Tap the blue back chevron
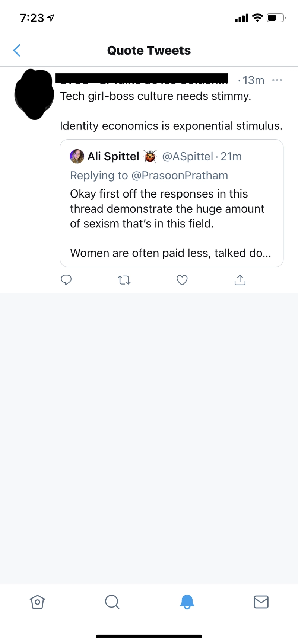This screenshot has width=298, height=644. coord(17,50)
